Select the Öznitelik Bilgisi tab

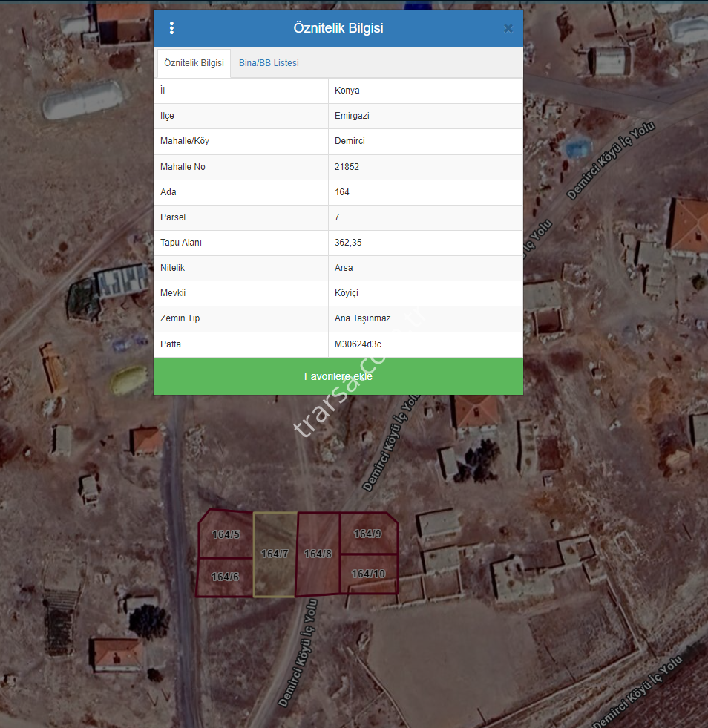tap(194, 63)
